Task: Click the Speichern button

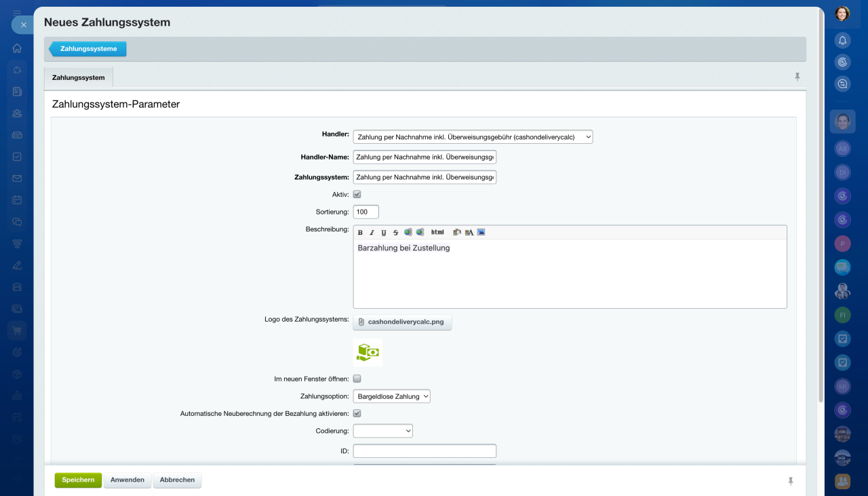Action: pyautogui.click(x=78, y=480)
